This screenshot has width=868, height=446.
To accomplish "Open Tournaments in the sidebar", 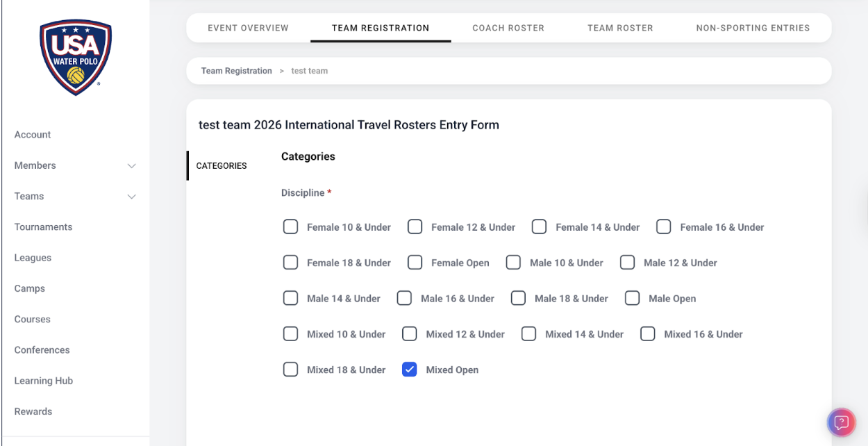I will tap(43, 227).
